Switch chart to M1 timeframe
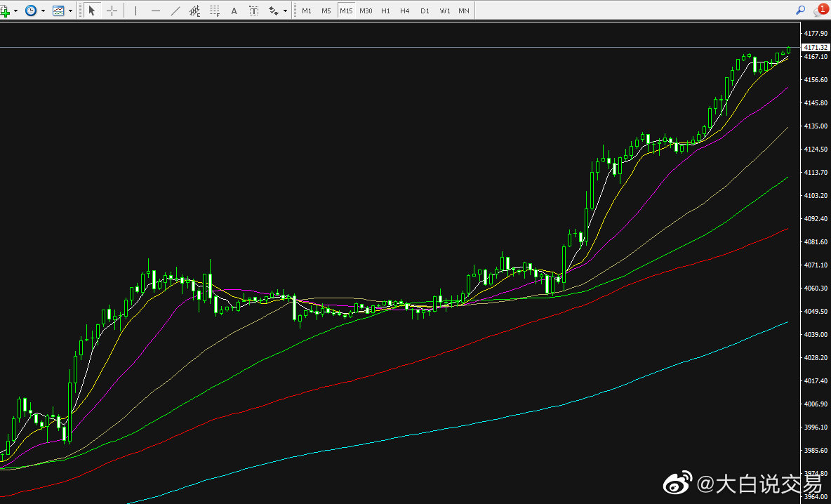This screenshot has width=831, height=504. coord(307,11)
